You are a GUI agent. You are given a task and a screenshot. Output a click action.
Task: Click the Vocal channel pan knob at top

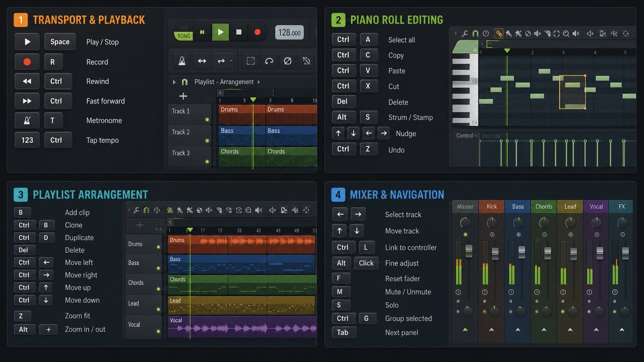click(x=597, y=222)
